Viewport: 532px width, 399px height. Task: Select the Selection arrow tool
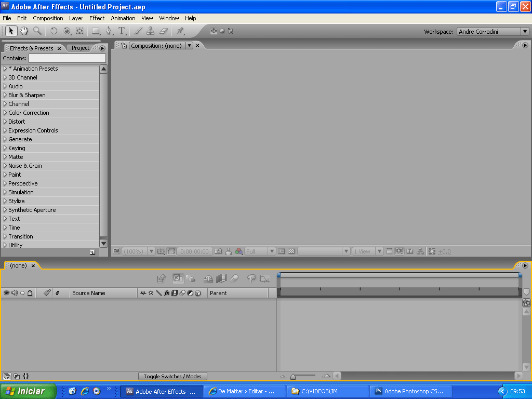click(11, 31)
